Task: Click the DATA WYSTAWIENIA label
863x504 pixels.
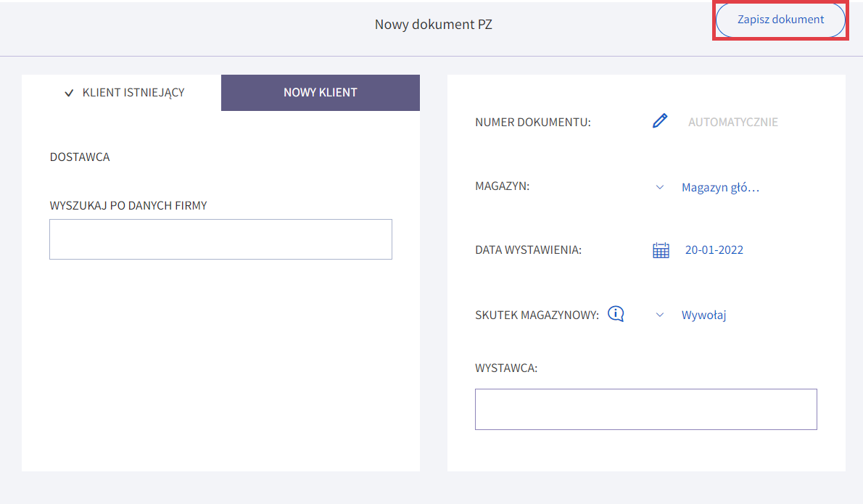Action: click(x=528, y=250)
